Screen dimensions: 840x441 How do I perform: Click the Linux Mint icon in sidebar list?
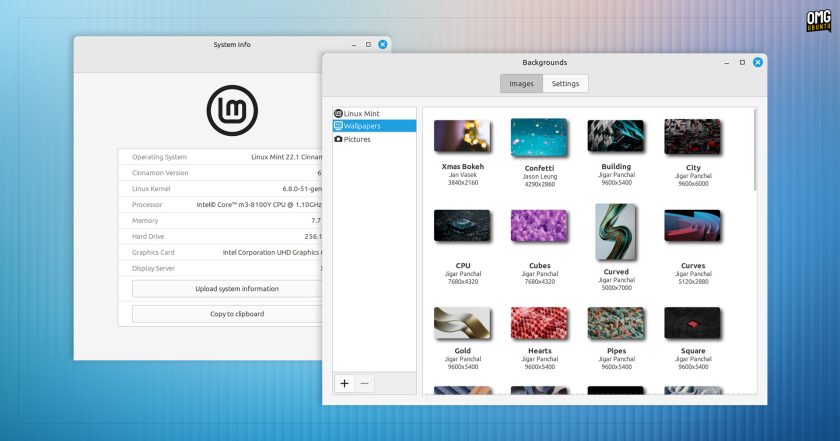click(338, 114)
